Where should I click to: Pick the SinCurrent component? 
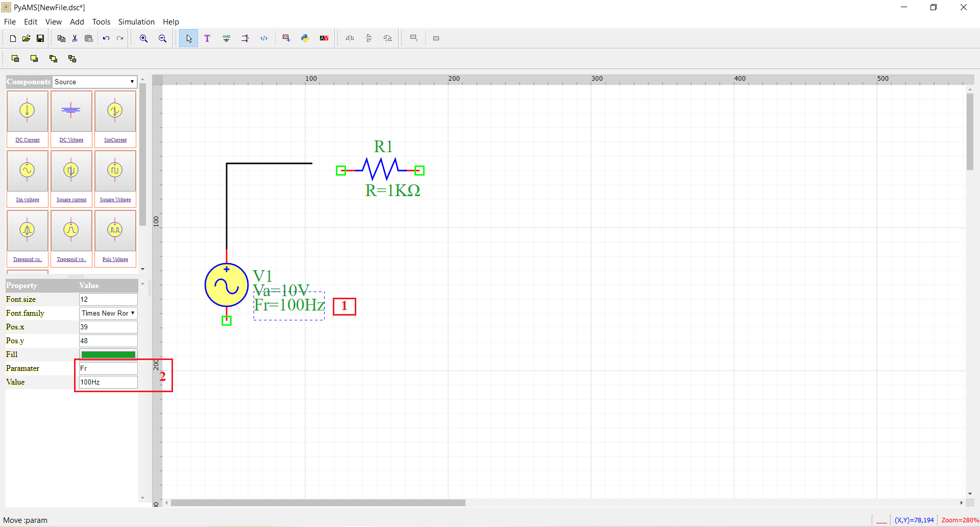tap(115, 119)
